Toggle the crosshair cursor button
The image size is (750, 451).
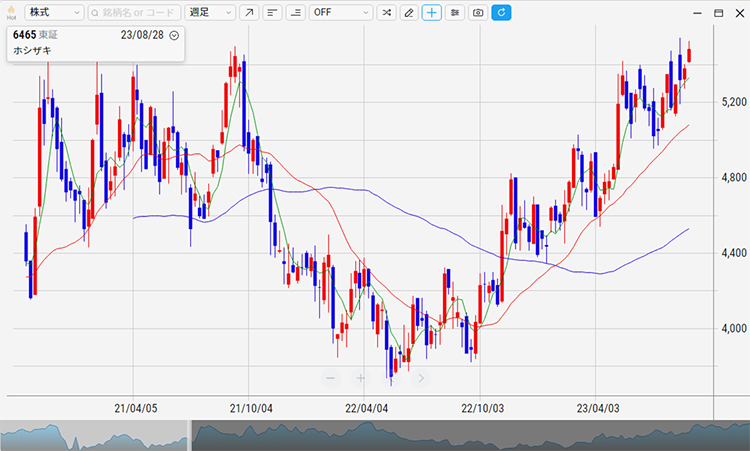431,13
